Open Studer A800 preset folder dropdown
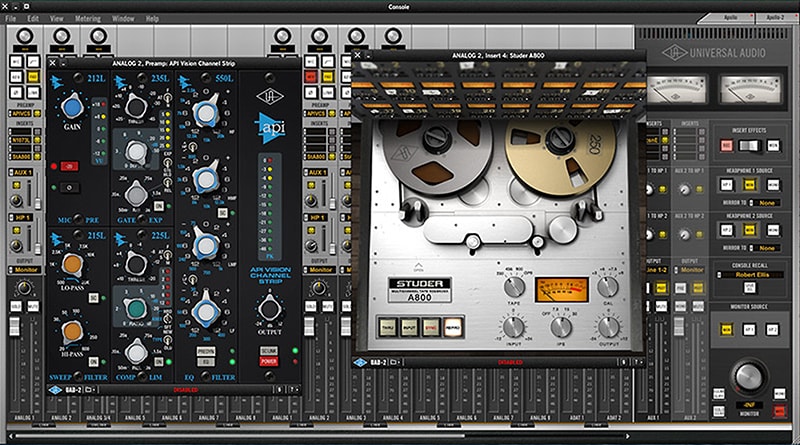This screenshot has width=800, height=445. tap(394, 362)
